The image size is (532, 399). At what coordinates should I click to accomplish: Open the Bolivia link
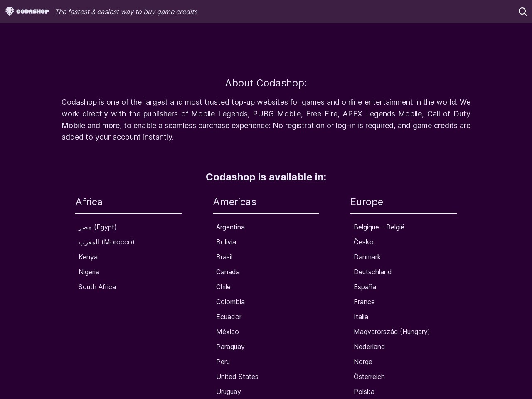[226, 242]
